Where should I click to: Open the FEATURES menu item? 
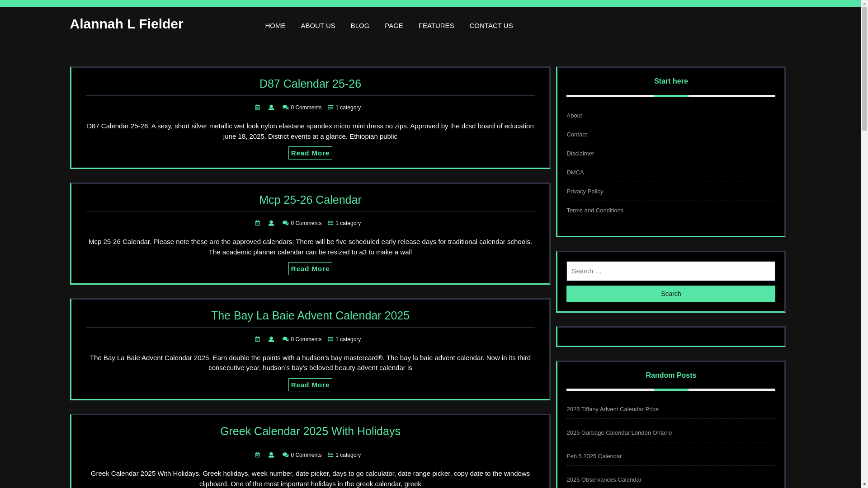[436, 26]
